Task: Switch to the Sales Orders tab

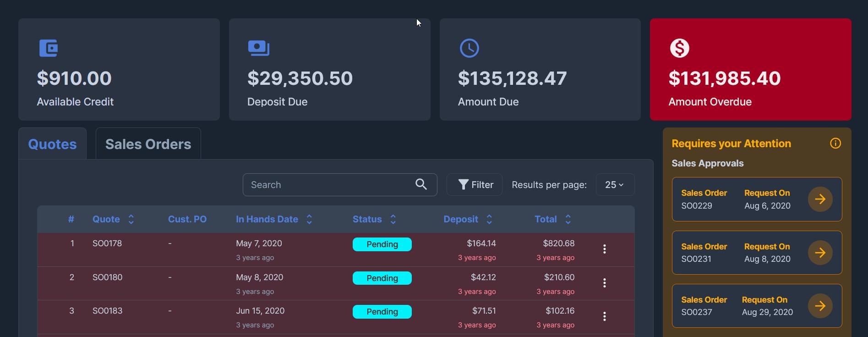Action: point(148,144)
